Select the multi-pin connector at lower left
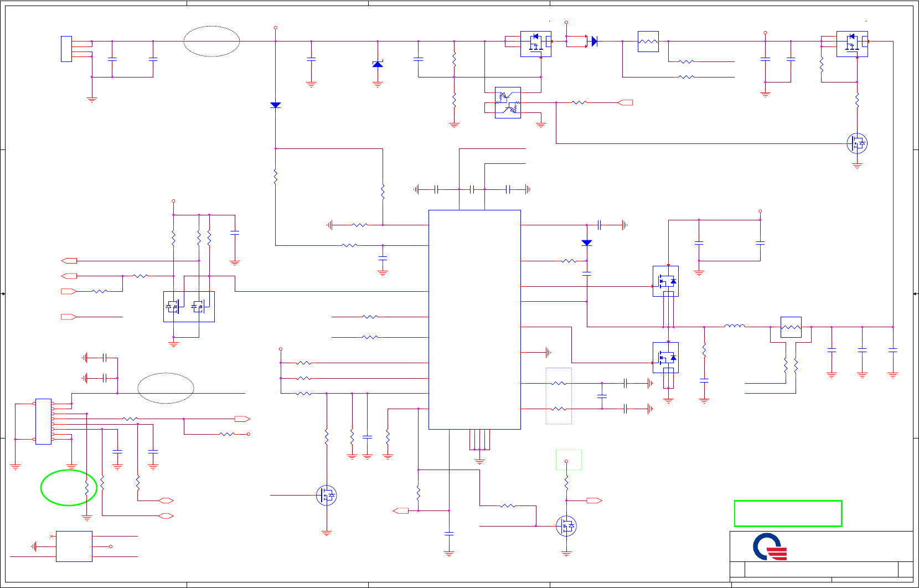Screen dimensions: 919x588 (44, 421)
